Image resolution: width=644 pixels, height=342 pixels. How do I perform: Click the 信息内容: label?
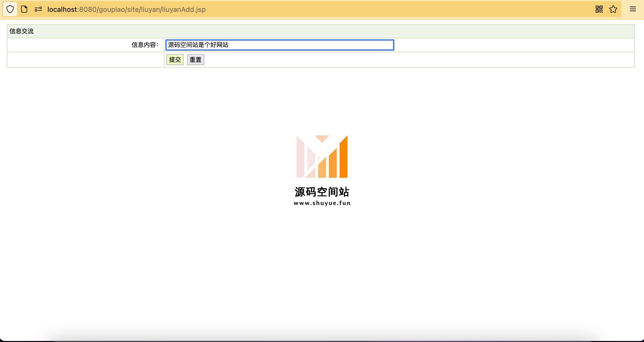coord(145,45)
